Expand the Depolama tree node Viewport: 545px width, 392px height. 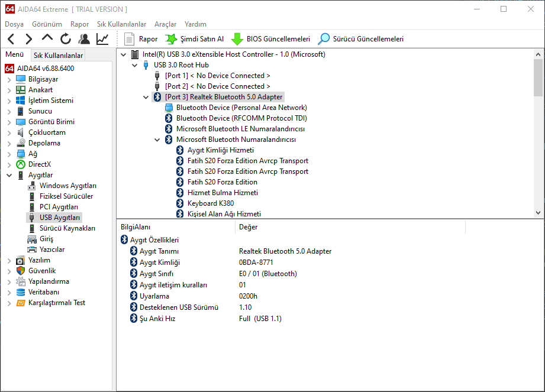[9, 144]
